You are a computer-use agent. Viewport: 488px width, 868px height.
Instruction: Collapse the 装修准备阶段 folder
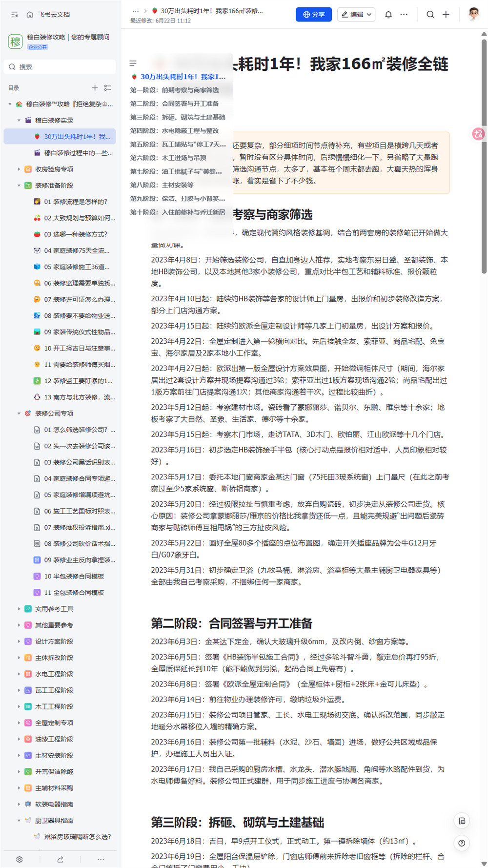pyautogui.click(x=19, y=186)
